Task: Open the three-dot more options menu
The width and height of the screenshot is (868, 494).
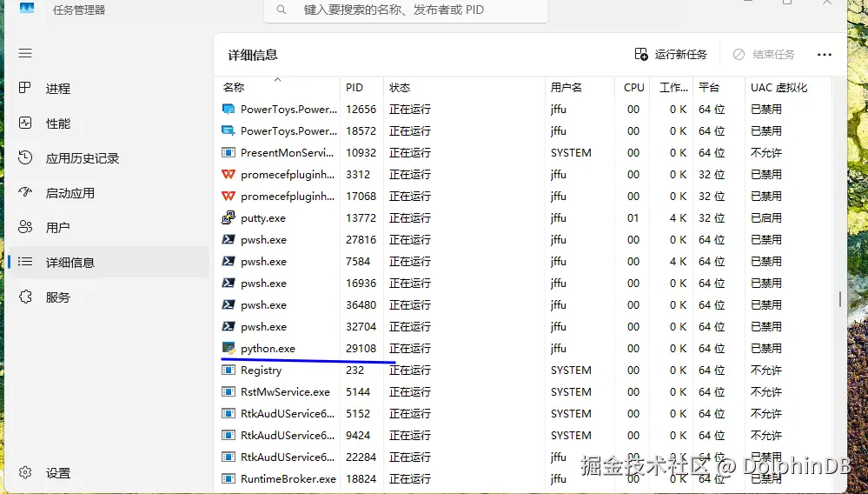Action: click(825, 54)
